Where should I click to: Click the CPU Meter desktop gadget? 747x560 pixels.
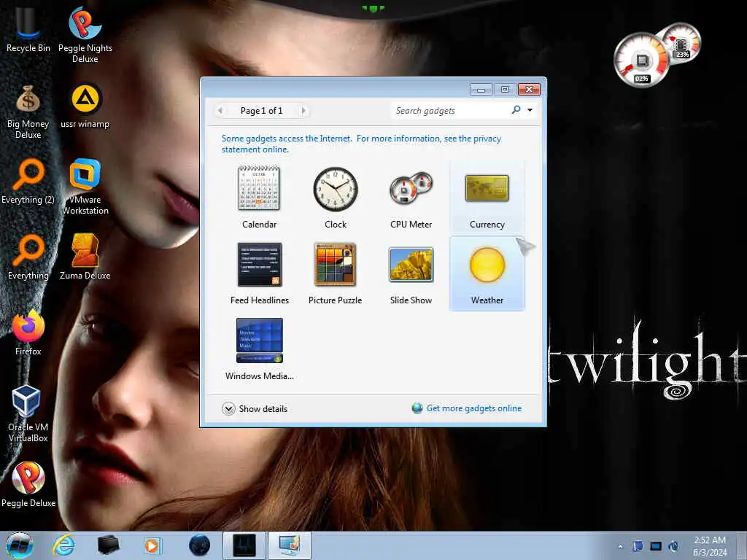point(657,55)
